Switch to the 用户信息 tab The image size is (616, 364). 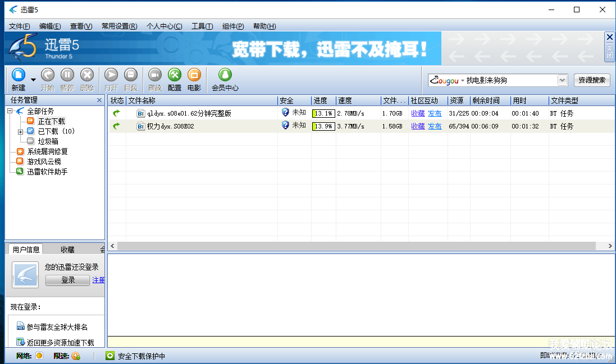tap(26, 250)
